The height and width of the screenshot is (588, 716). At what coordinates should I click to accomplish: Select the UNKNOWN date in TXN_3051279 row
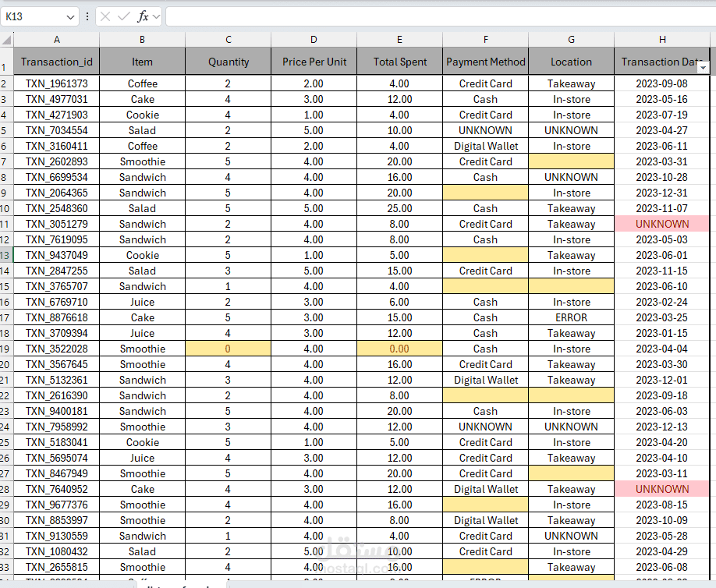[662, 224]
